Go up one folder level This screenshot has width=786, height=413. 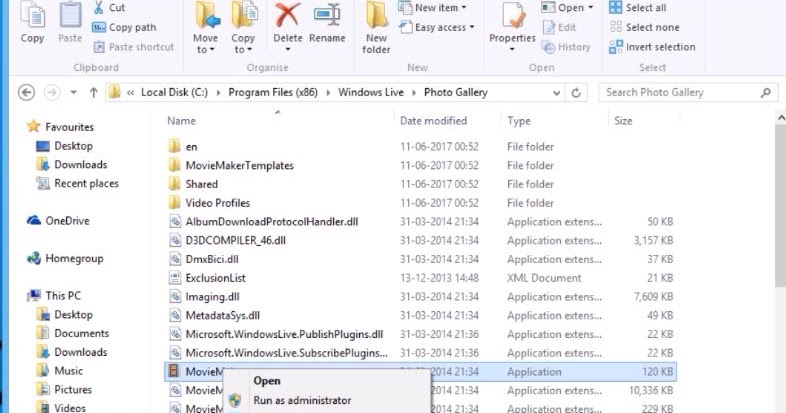(x=93, y=92)
